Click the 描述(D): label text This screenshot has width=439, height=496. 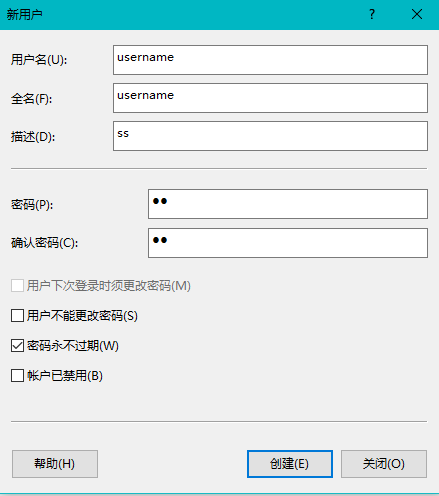pos(33,137)
